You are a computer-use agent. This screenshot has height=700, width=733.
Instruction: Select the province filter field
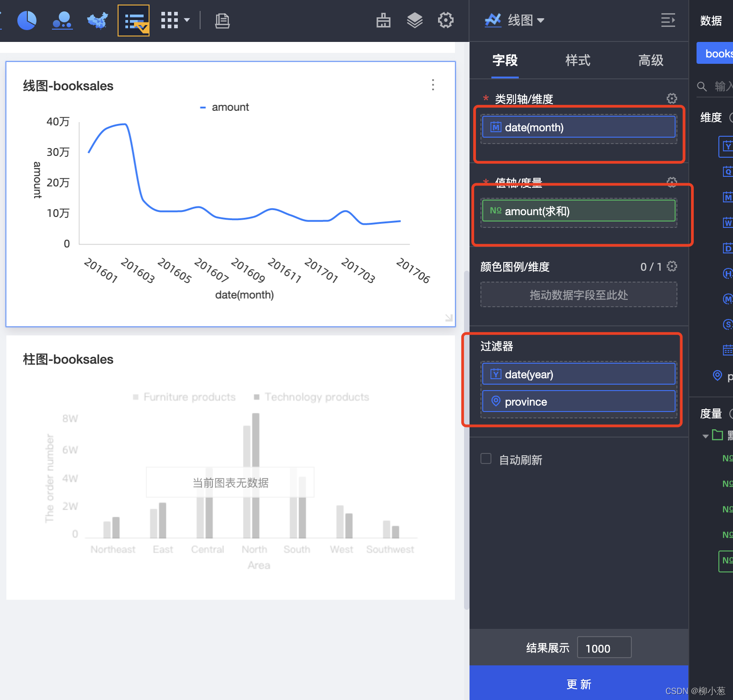(x=579, y=401)
